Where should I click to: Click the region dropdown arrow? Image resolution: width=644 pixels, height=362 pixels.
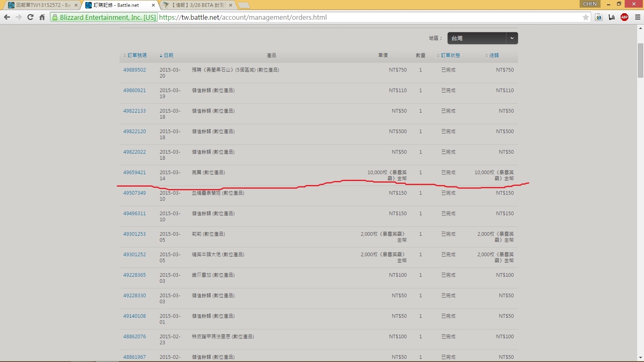pyautogui.click(x=512, y=38)
